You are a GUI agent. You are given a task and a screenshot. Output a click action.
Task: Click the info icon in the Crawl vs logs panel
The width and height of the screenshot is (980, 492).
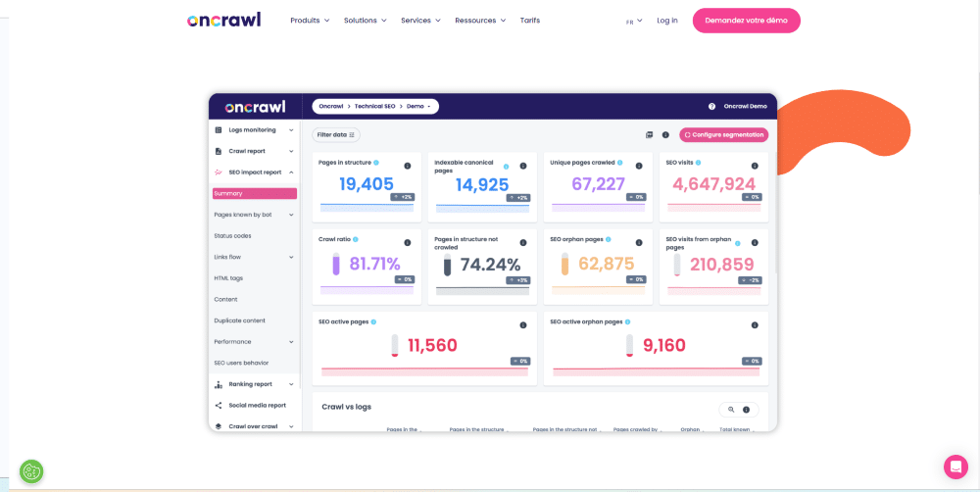[746, 410]
